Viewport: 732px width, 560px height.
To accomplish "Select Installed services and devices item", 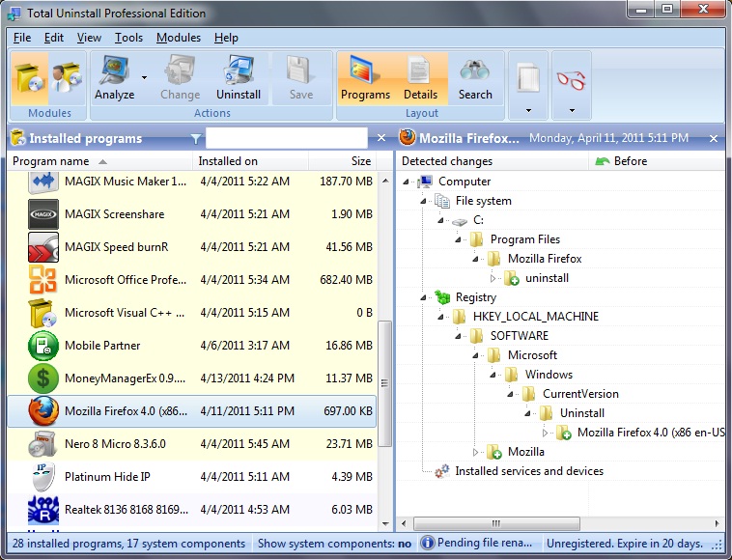I will [529, 471].
